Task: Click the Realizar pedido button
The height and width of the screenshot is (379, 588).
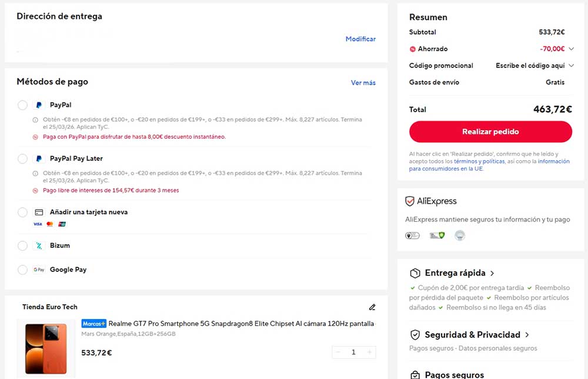Action: (x=490, y=131)
